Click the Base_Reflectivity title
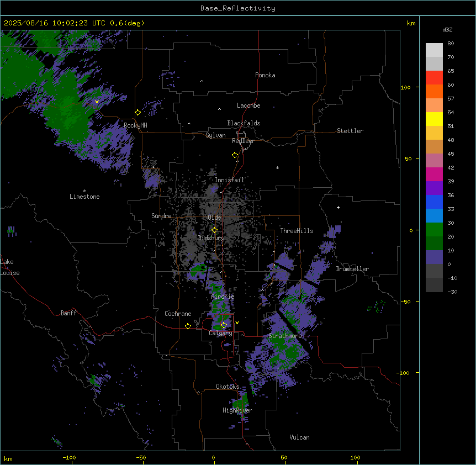 (x=237, y=8)
